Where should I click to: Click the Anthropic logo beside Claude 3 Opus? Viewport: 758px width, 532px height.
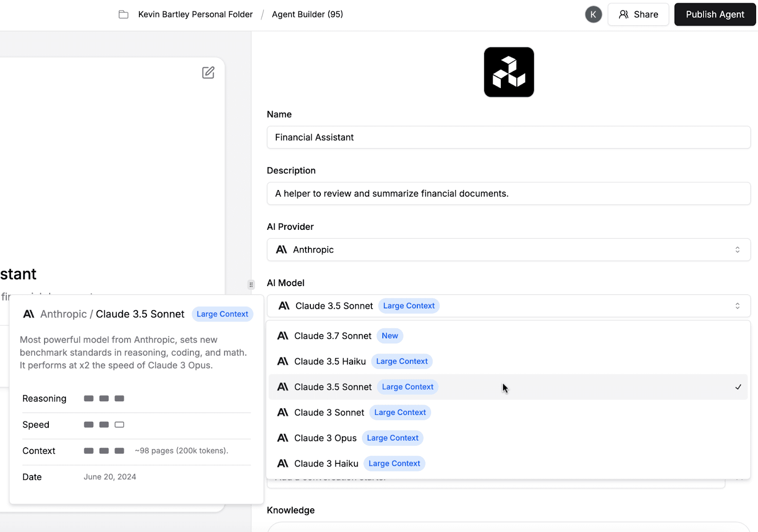click(x=283, y=438)
